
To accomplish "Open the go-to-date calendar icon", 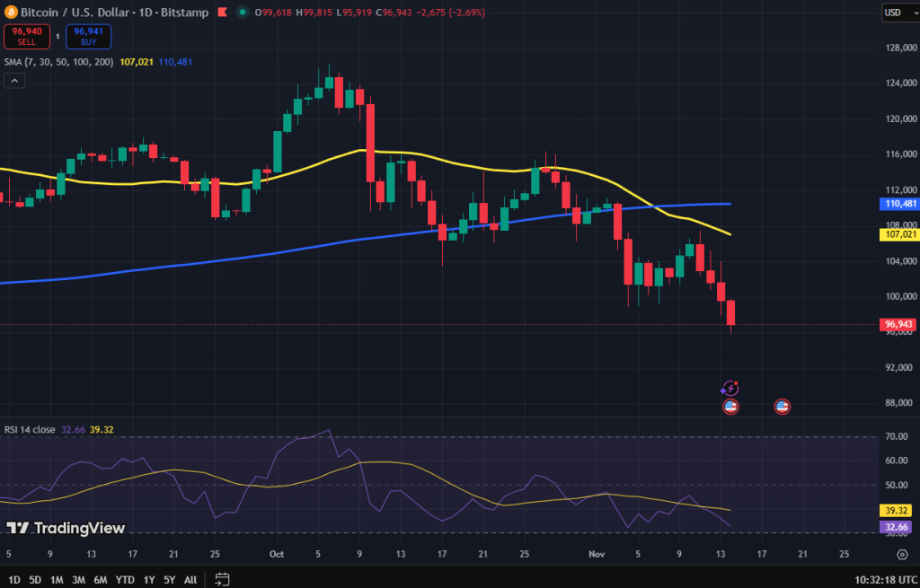I will [222, 580].
